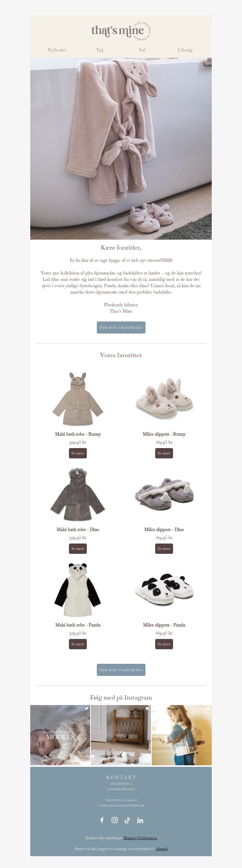Open the Instagram icon in the footer
Screen dimensions: 242x868
tap(115, 820)
